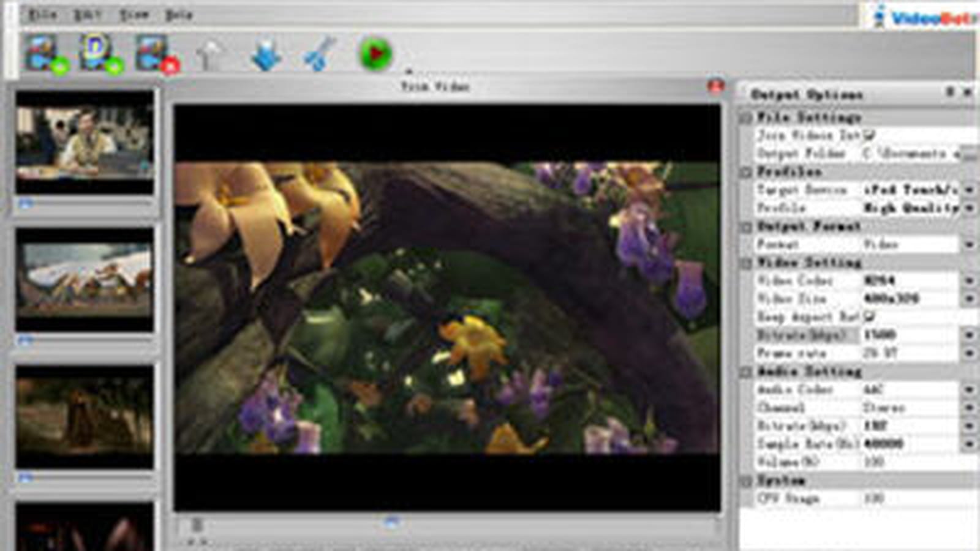Open the Sample Rate dropdown
Viewport: 980px width, 551px height.
pos(969,444)
